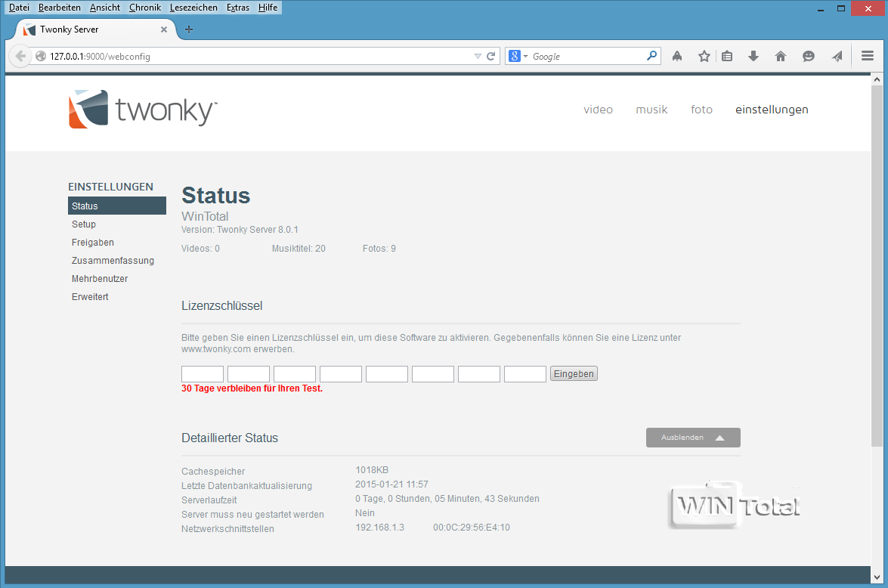The width and height of the screenshot is (888, 588).
Task: Open the Hilfe menu
Action: [x=268, y=8]
